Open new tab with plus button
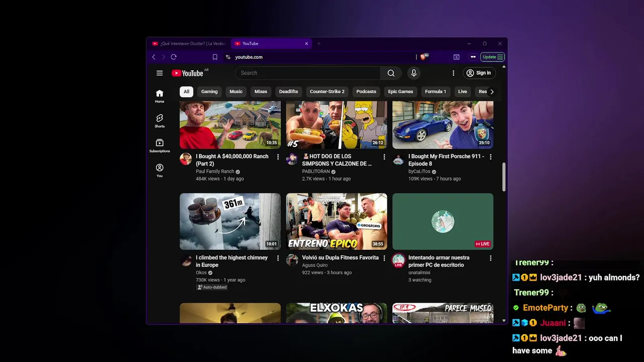The height and width of the screenshot is (362, 644). click(318, 44)
